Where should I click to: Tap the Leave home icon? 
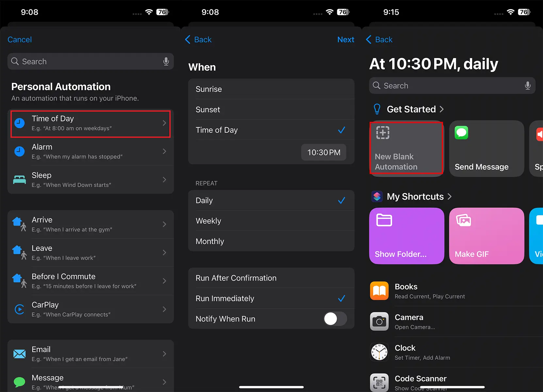point(19,253)
